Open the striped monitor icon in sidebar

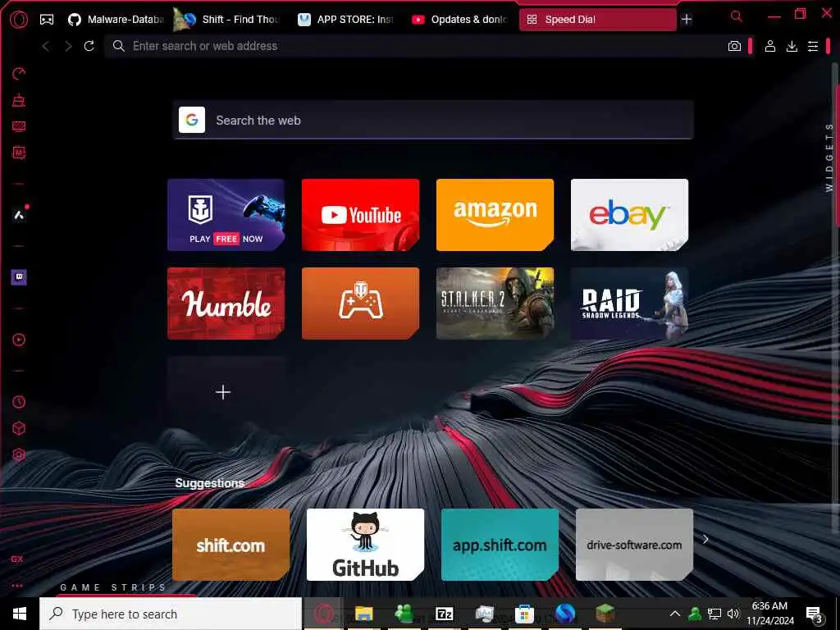coord(19,126)
